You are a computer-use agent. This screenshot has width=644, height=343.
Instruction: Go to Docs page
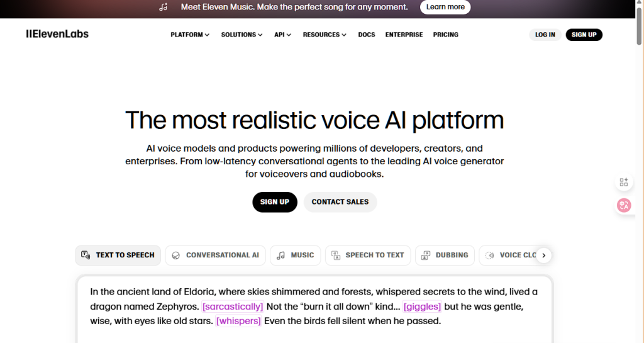coord(367,35)
